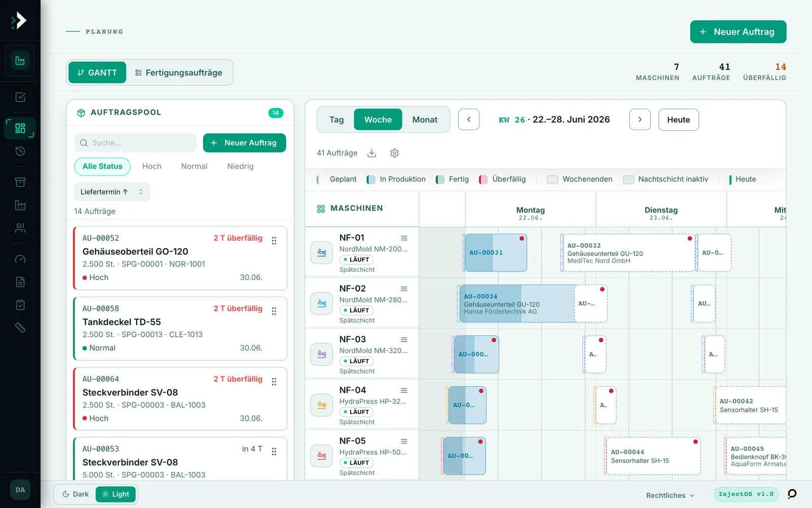Click the Fertig legend swatch

[x=440, y=179]
